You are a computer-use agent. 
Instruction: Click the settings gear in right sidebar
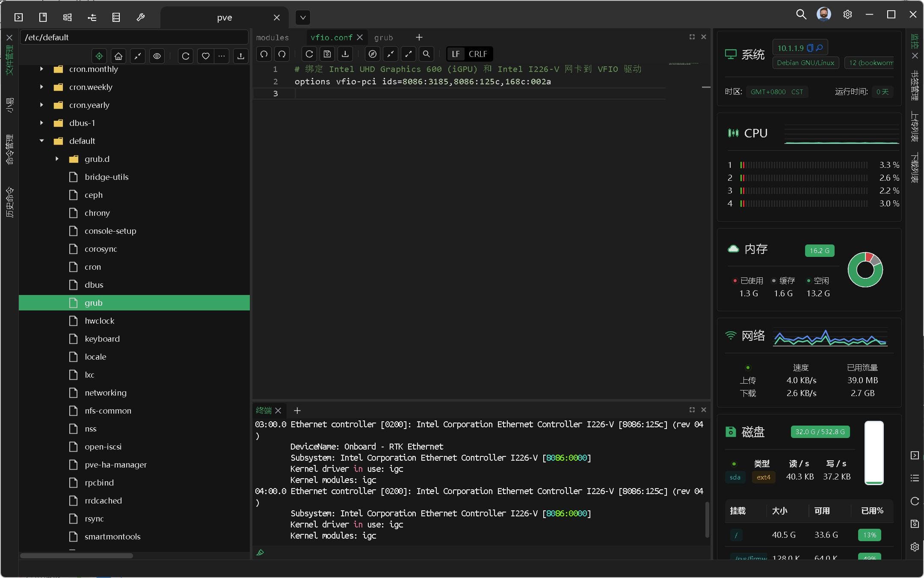click(915, 547)
